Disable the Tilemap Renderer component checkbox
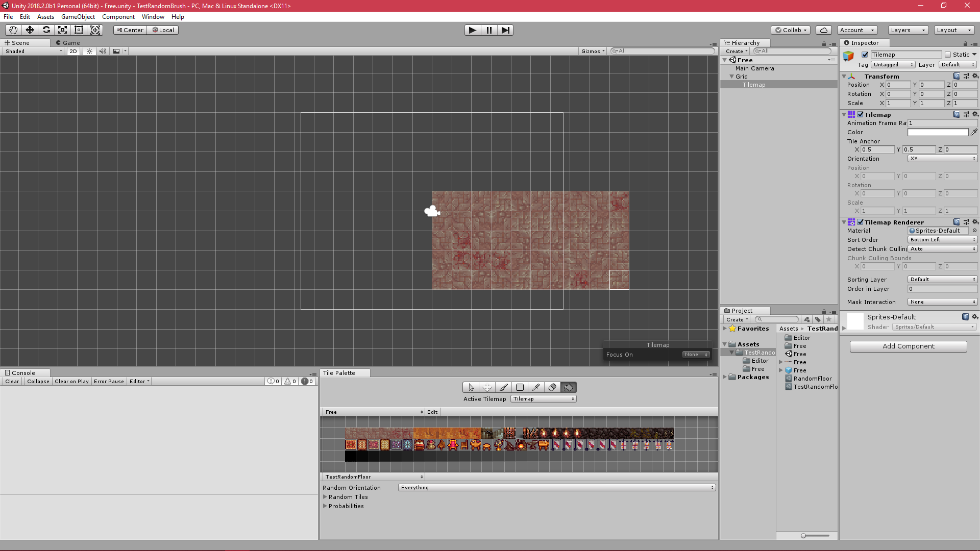This screenshot has height=551, width=980. pos(861,222)
